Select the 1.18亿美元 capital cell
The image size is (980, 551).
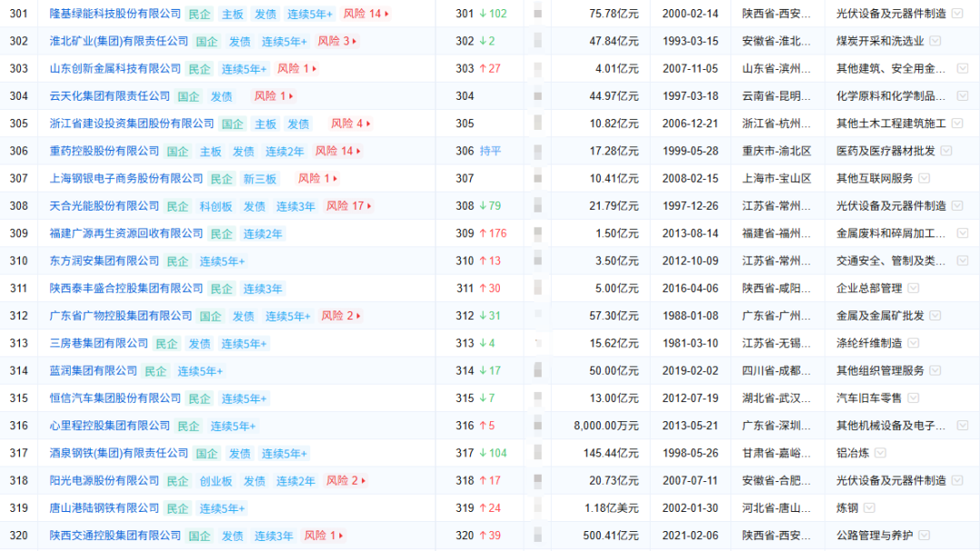(612, 508)
